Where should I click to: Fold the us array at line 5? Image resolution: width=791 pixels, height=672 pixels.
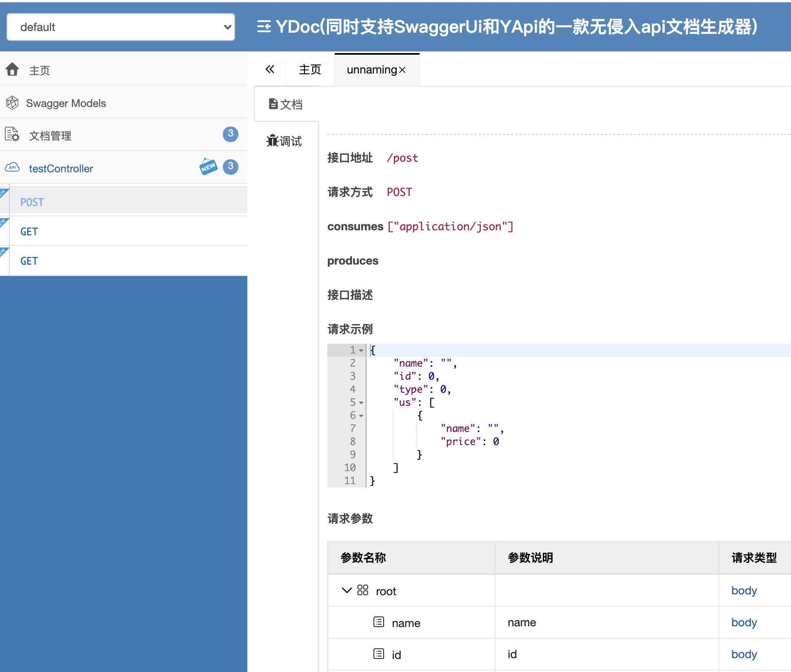click(x=361, y=403)
